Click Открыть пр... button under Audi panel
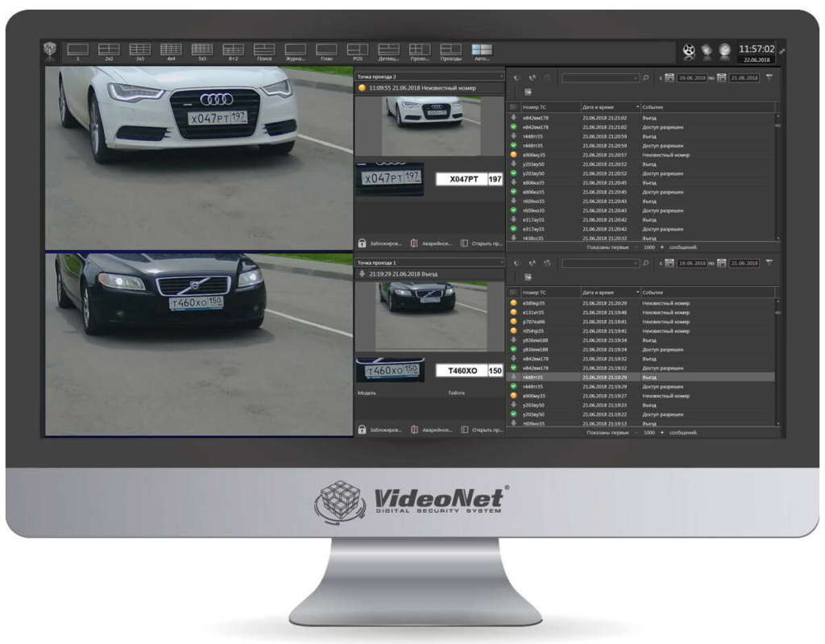Screen dimensions: 825x644 [482, 243]
